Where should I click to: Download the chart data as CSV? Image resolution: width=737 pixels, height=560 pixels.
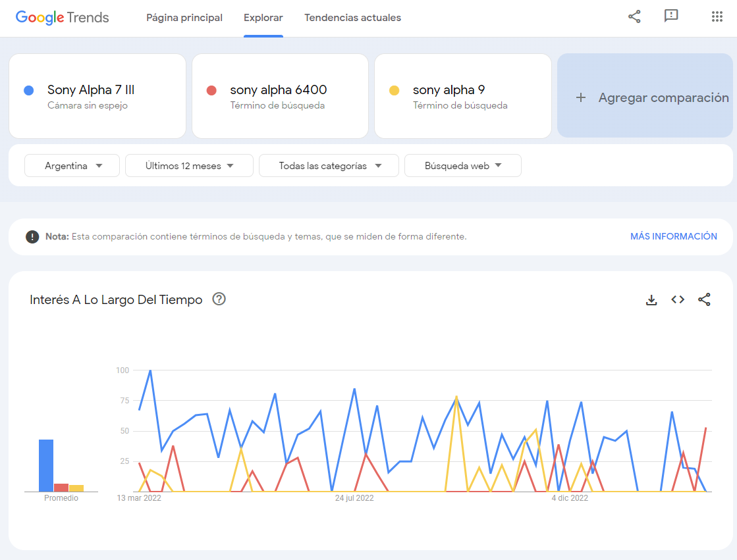coord(651,299)
